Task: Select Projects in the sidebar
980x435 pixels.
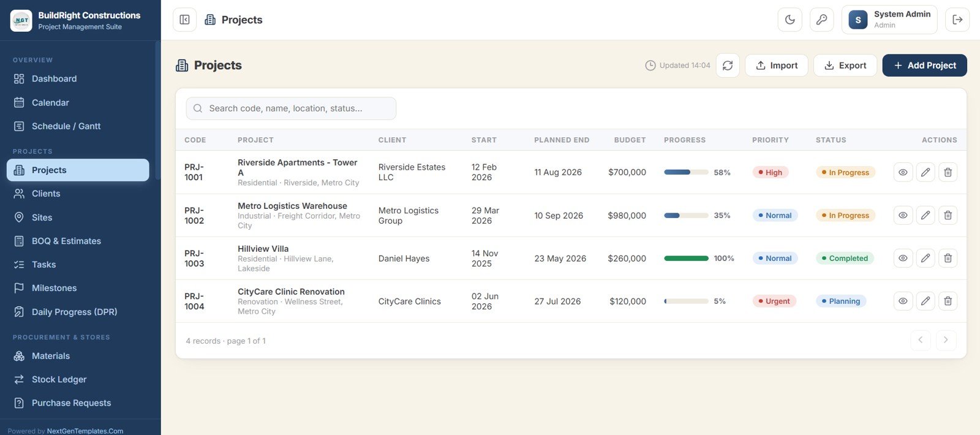Action: (x=78, y=170)
